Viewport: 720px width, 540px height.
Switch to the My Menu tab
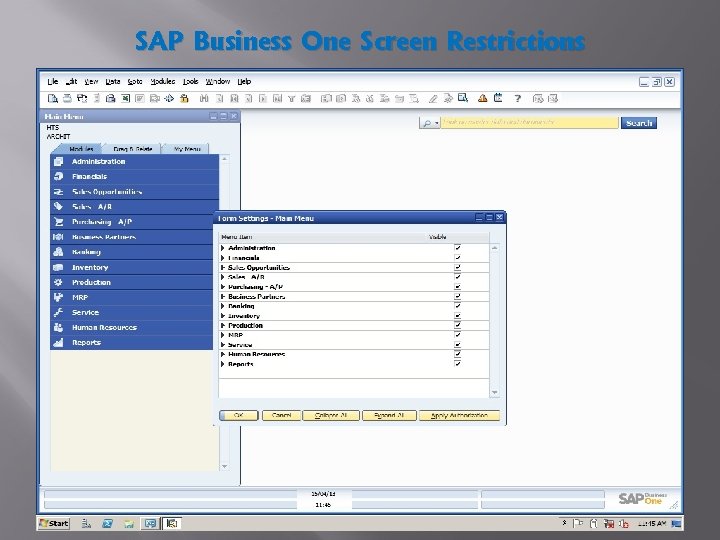tap(187, 149)
